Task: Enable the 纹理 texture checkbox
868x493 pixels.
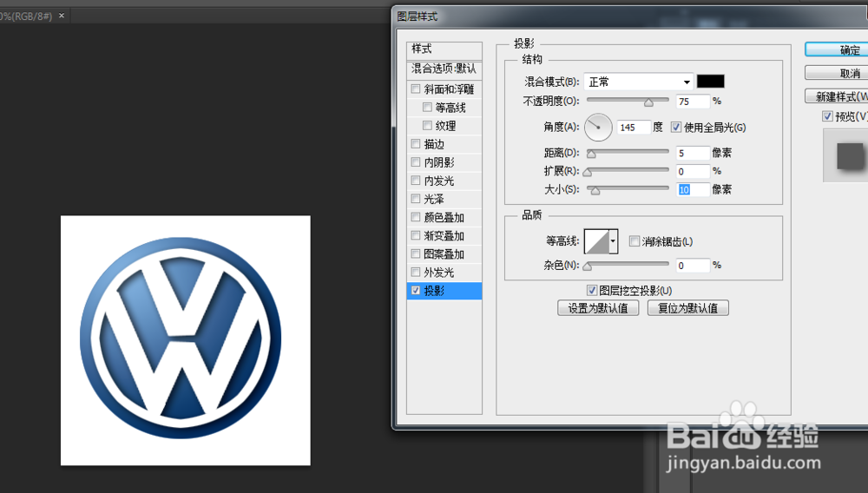Action: pyautogui.click(x=427, y=126)
